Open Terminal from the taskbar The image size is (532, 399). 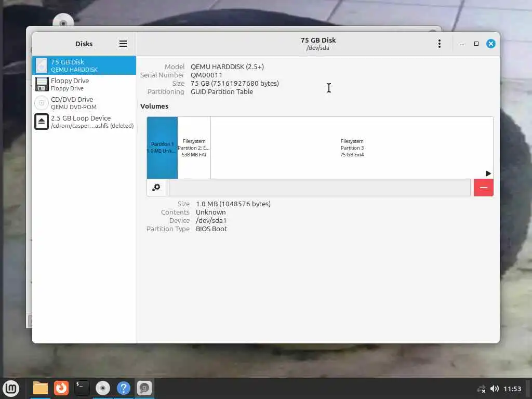[82, 388]
